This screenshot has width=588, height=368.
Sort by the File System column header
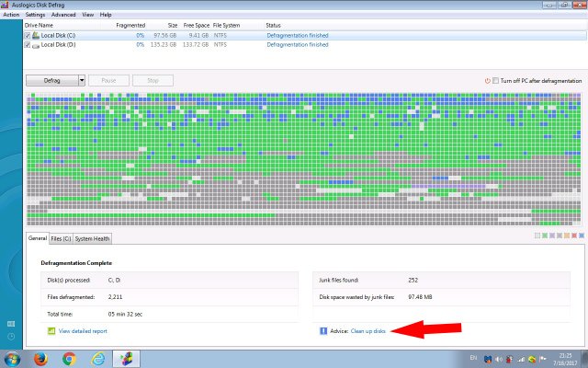click(x=227, y=25)
